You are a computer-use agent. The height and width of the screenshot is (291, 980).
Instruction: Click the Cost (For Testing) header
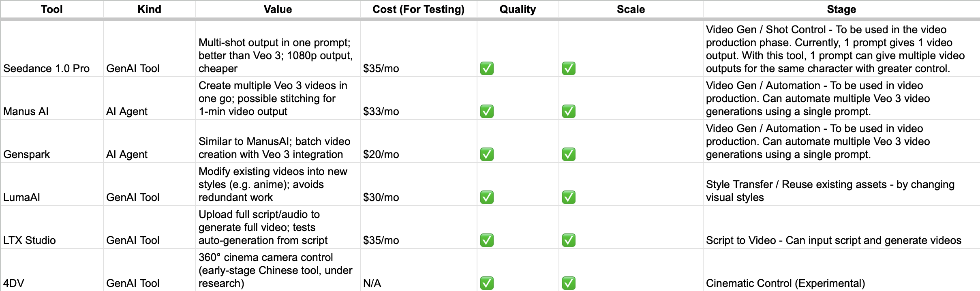click(418, 9)
